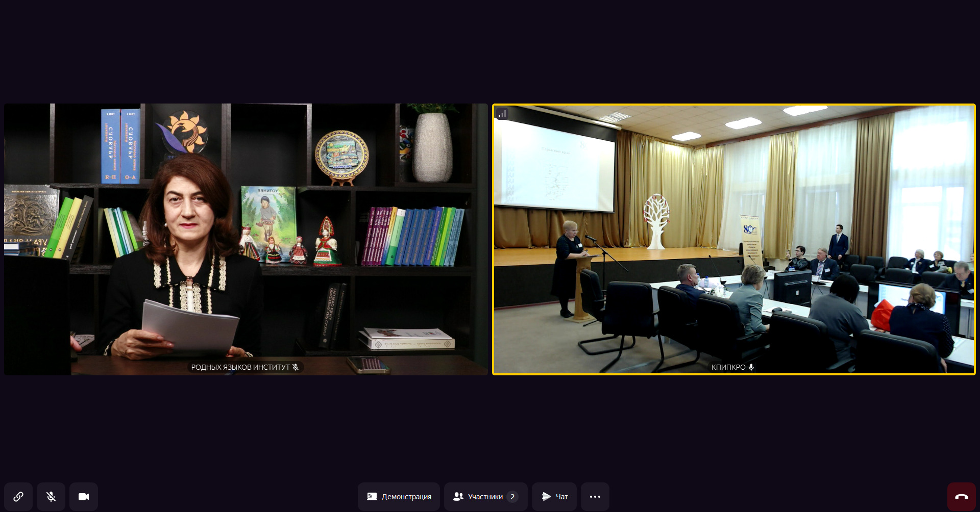The width and height of the screenshot is (980, 512).
Task: Open the Чат panel
Action: click(x=554, y=497)
